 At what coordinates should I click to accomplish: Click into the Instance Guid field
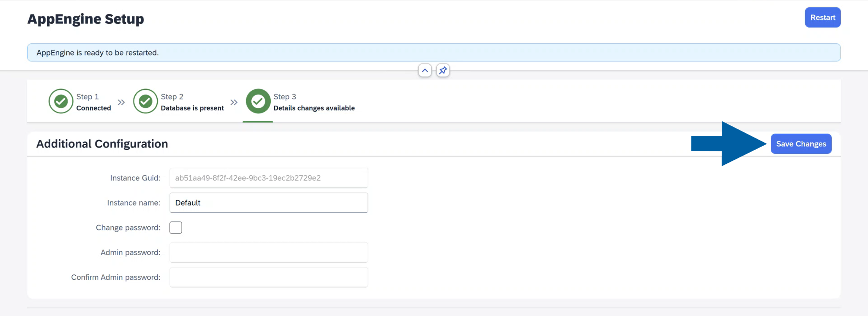pos(269,178)
